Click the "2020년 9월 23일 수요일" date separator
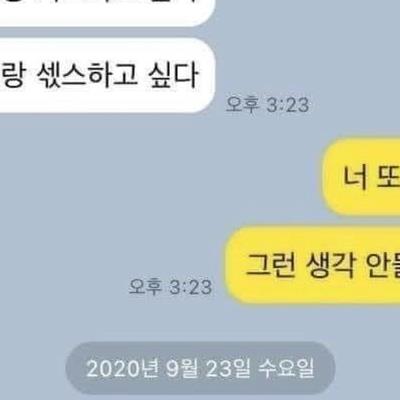This screenshot has height=400, width=400. pos(200,368)
